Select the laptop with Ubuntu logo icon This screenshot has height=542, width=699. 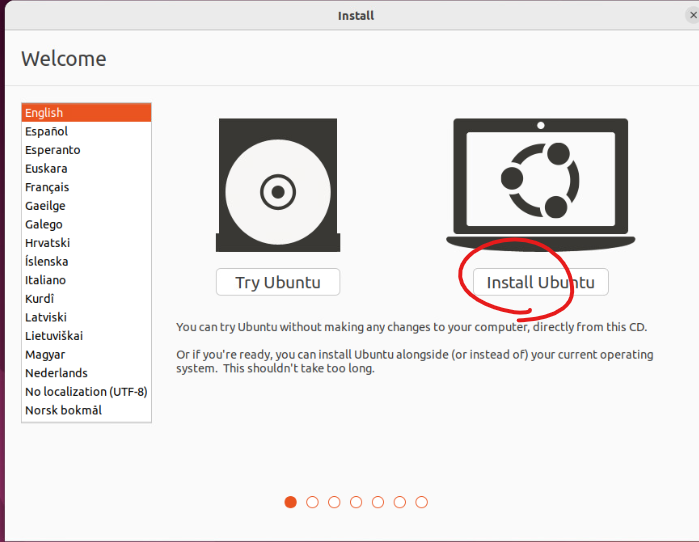pyautogui.click(x=540, y=184)
